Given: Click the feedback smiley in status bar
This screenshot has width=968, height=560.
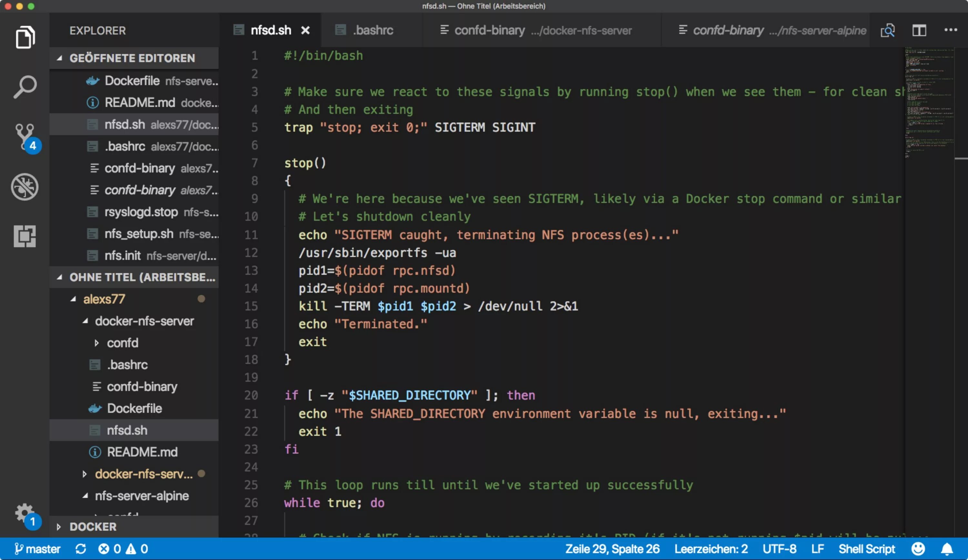Looking at the screenshot, I should [918, 549].
